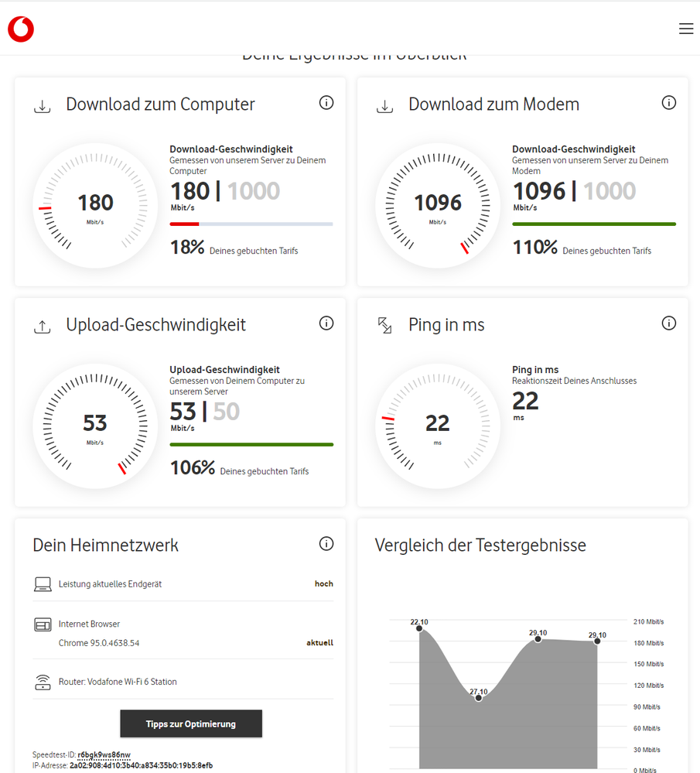Click the last 29.10 chart data point
This screenshot has height=773, width=700.
(x=597, y=641)
